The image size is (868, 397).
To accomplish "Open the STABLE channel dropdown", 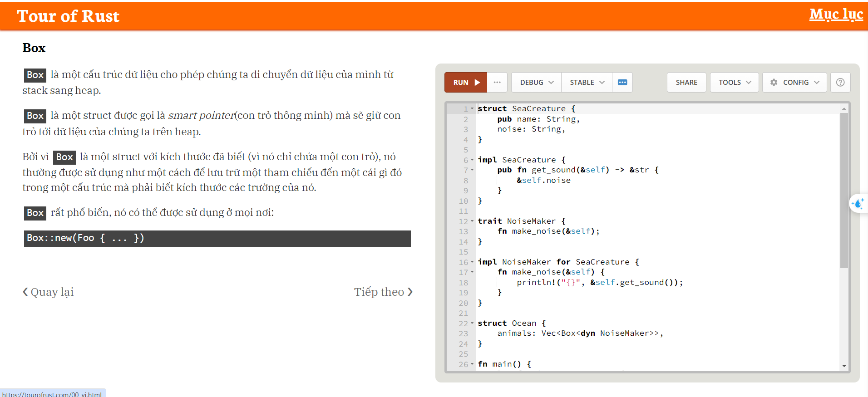I will pyautogui.click(x=587, y=83).
